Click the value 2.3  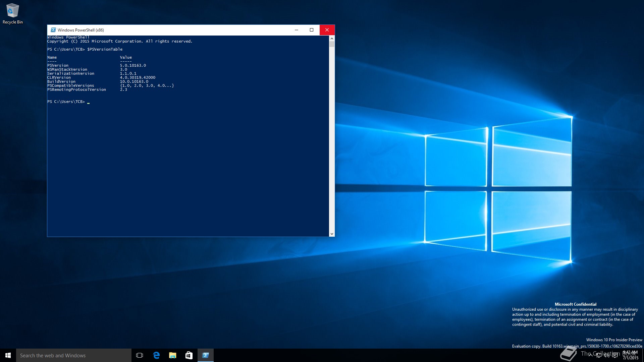click(123, 89)
